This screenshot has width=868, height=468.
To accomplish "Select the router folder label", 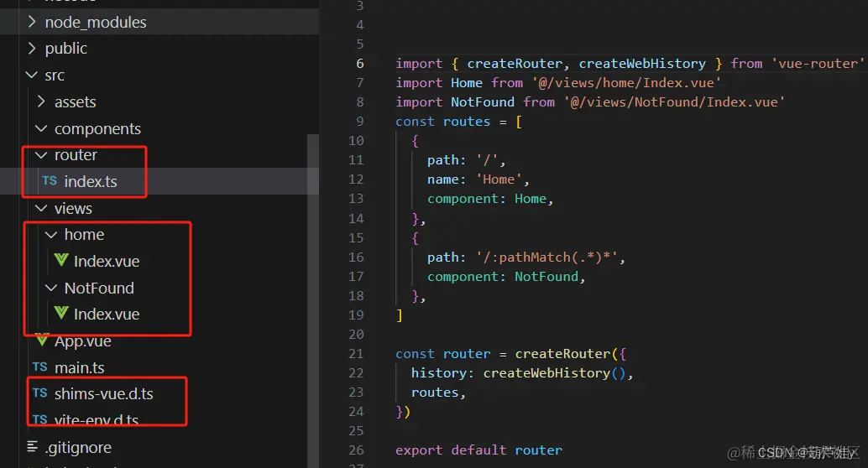I will (76, 155).
